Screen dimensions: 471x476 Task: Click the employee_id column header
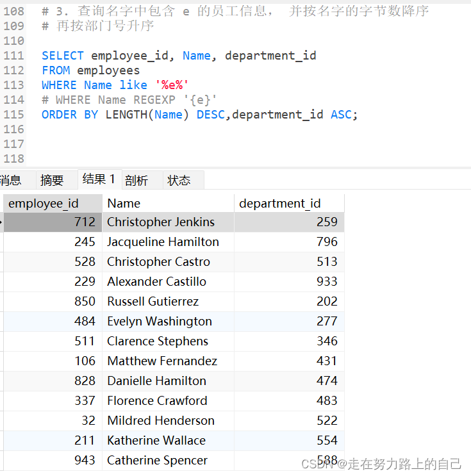53,203
